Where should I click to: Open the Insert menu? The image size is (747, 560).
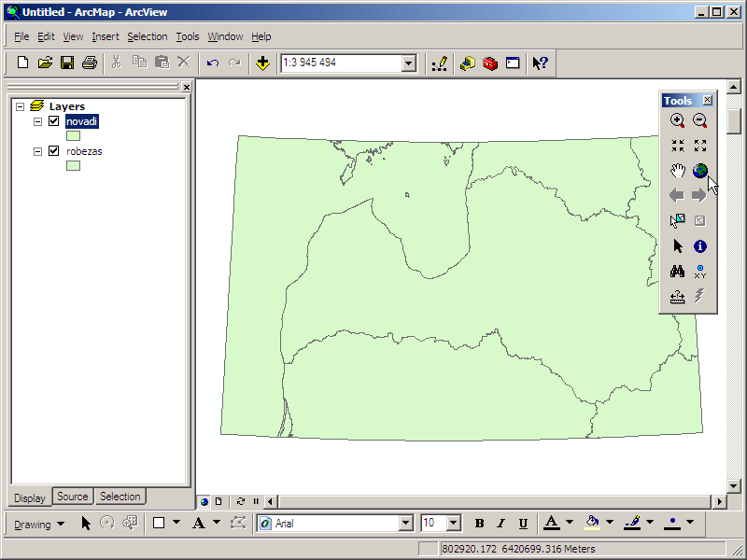click(x=106, y=36)
